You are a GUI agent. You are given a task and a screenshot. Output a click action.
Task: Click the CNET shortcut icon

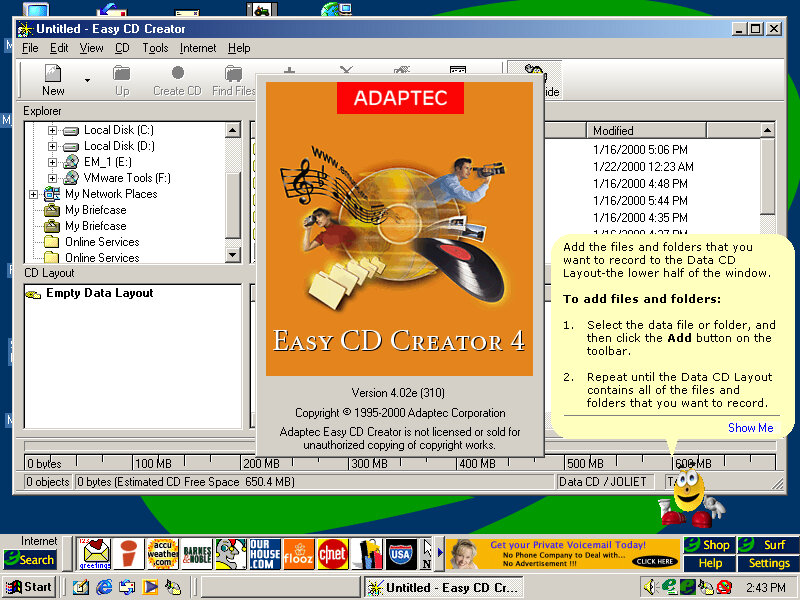pyautogui.click(x=332, y=553)
